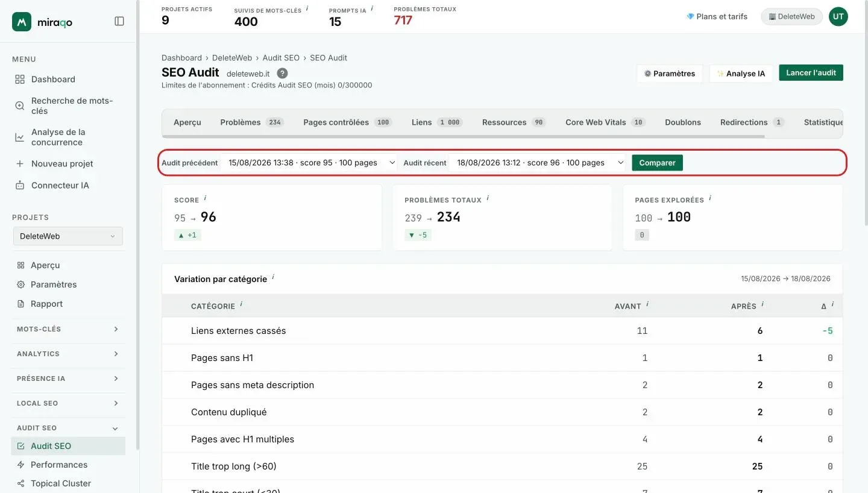Click the Performances lightning icon
This screenshot has height=493, width=868.
tap(21, 465)
